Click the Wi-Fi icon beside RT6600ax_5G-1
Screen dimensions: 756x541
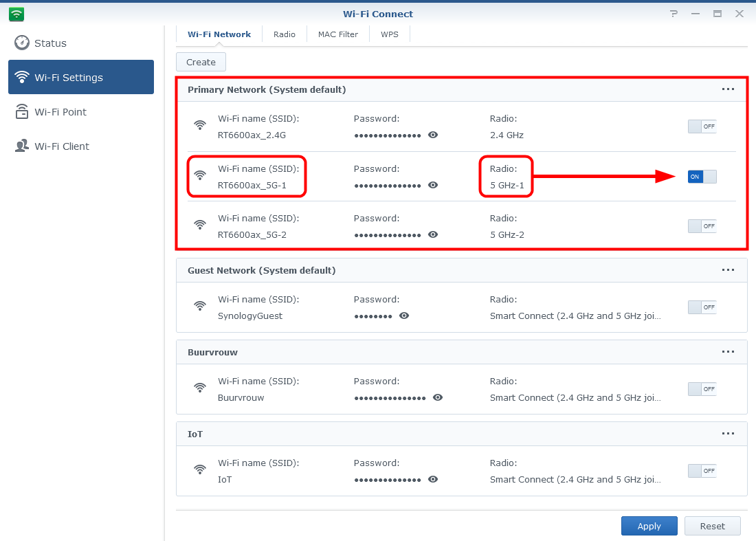pos(200,175)
